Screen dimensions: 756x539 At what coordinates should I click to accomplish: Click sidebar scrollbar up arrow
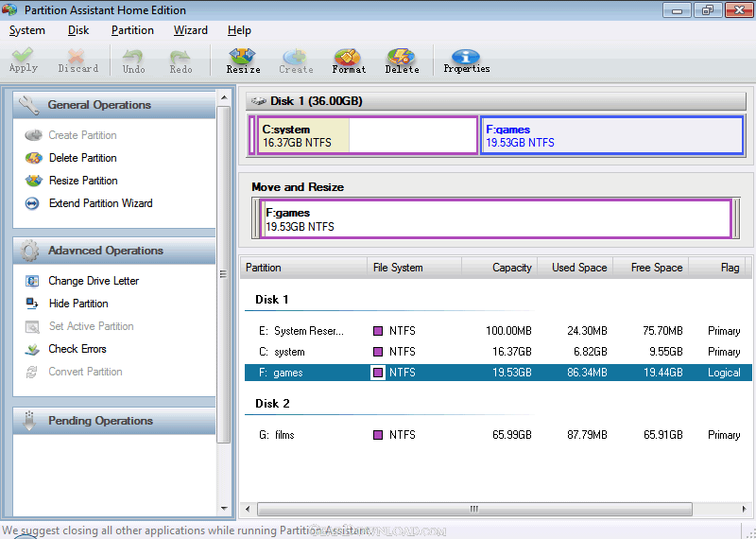click(224, 97)
